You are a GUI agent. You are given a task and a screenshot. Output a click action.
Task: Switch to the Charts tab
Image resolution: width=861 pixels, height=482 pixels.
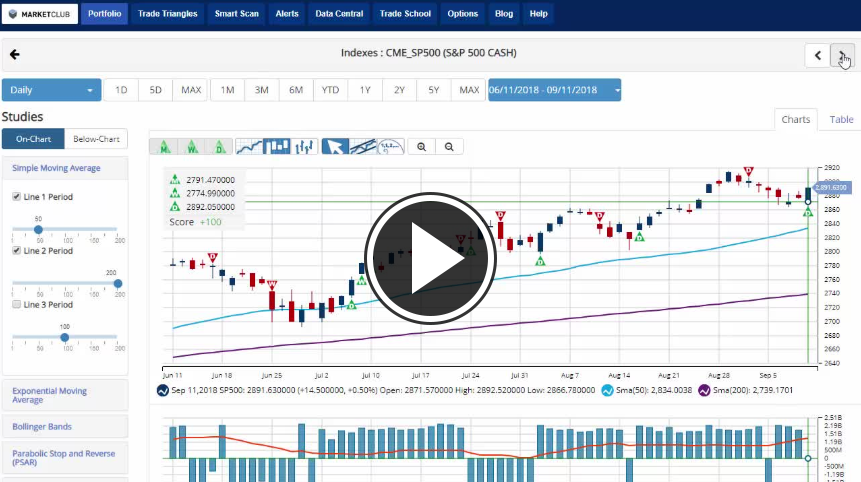click(796, 119)
